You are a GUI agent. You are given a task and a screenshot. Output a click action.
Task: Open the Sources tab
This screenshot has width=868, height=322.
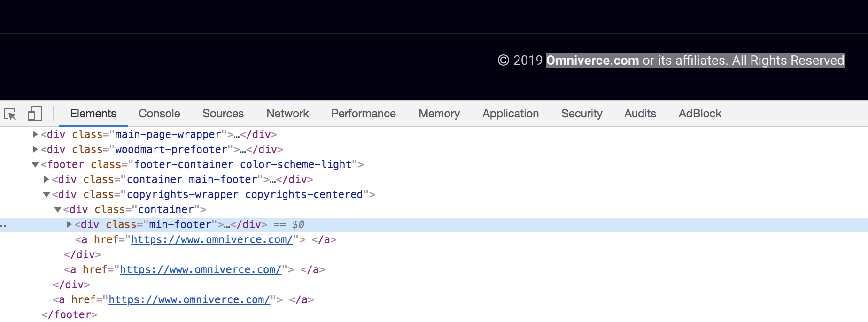pyautogui.click(x=223, y=114)
